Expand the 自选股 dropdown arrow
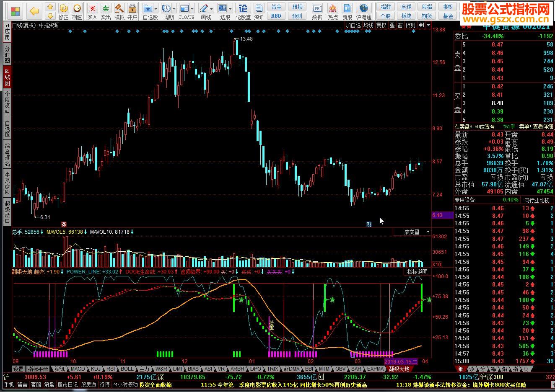The height and width of the screenshot is (392, 555). point(156,9)
